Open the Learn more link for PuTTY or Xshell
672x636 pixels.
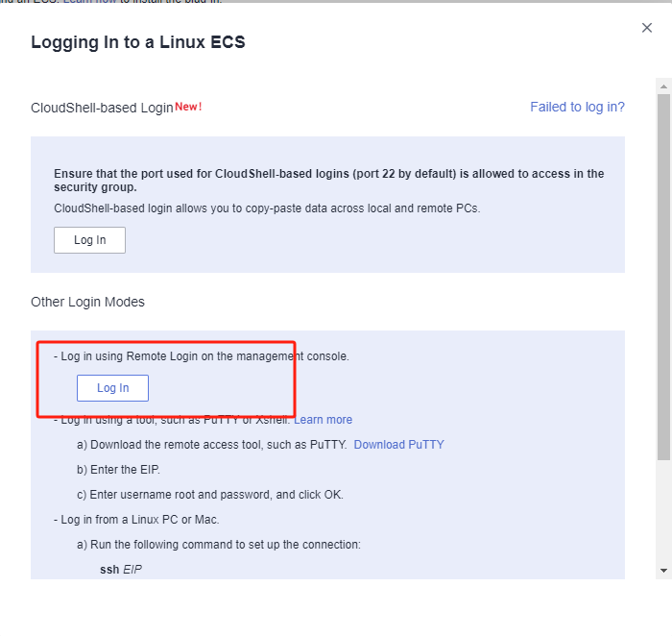323,420
